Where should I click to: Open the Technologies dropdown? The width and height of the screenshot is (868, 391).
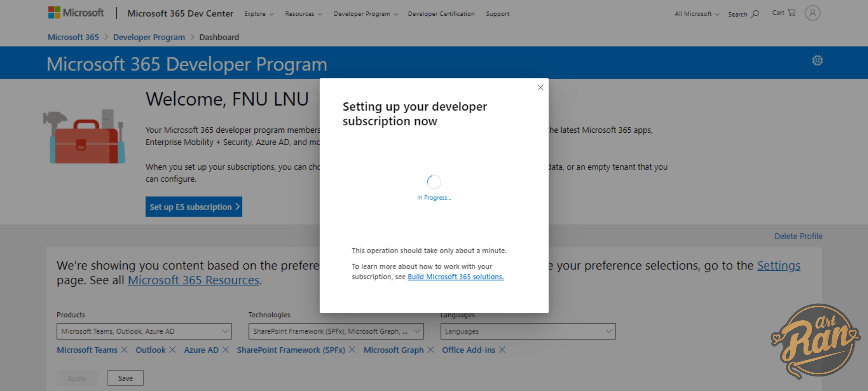[336, 331]
